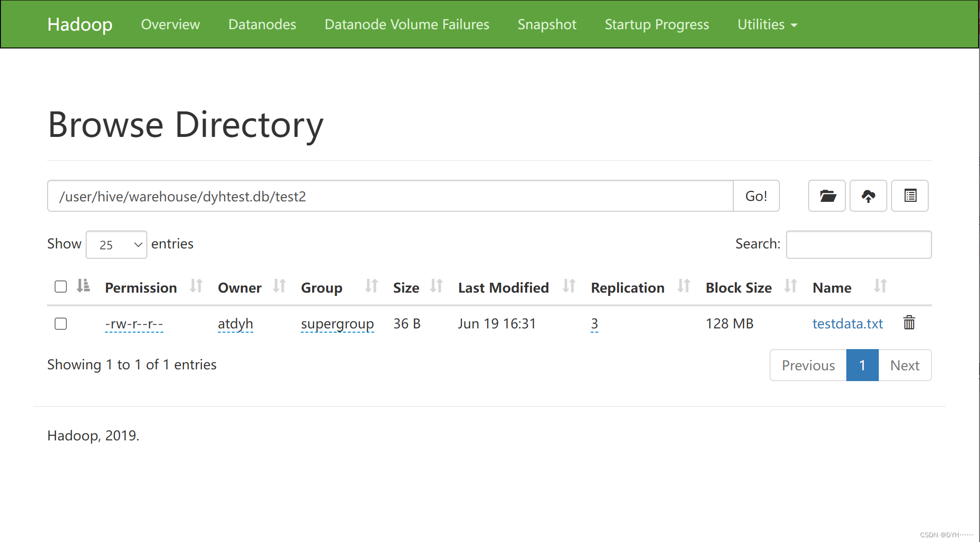Check the testdata.txt row checkbox
This screenshot has height=542, width=980.
[61, 324]
